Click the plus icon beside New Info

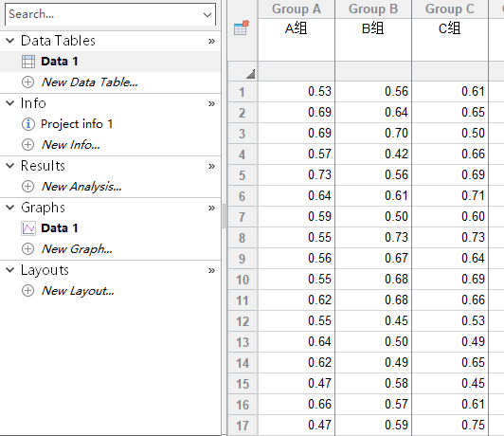coord(28,145)
